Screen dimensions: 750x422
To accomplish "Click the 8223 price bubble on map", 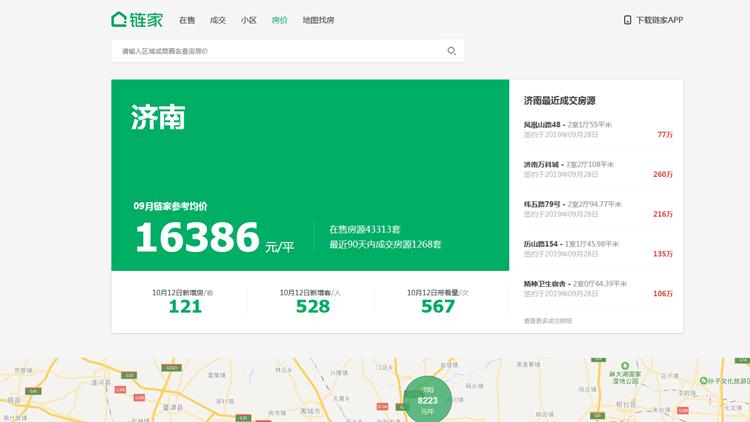I will point(428,400).
